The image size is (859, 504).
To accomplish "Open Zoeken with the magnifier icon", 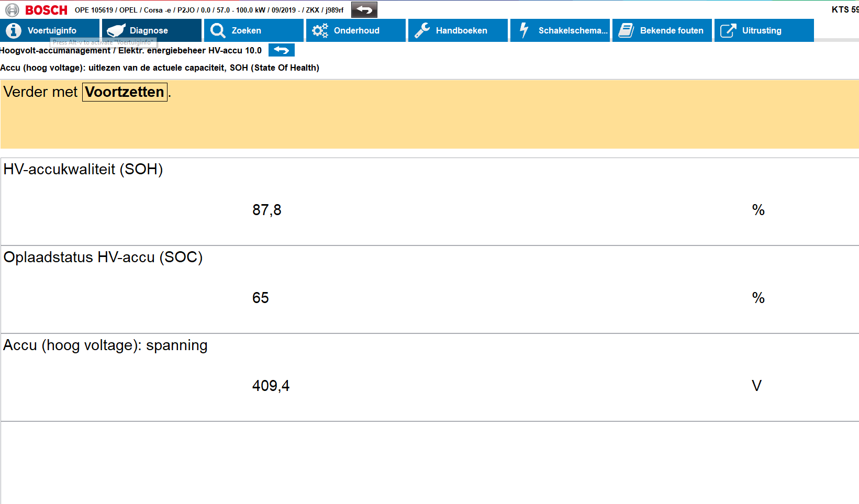I will [218, 30].
